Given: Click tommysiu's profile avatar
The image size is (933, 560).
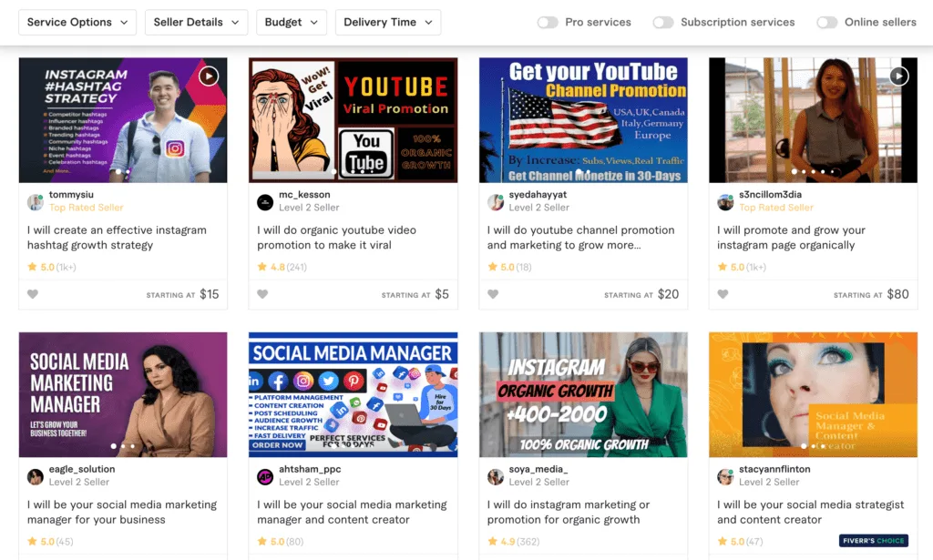Looking at the screenshot, I should click(x=36, y=202).
